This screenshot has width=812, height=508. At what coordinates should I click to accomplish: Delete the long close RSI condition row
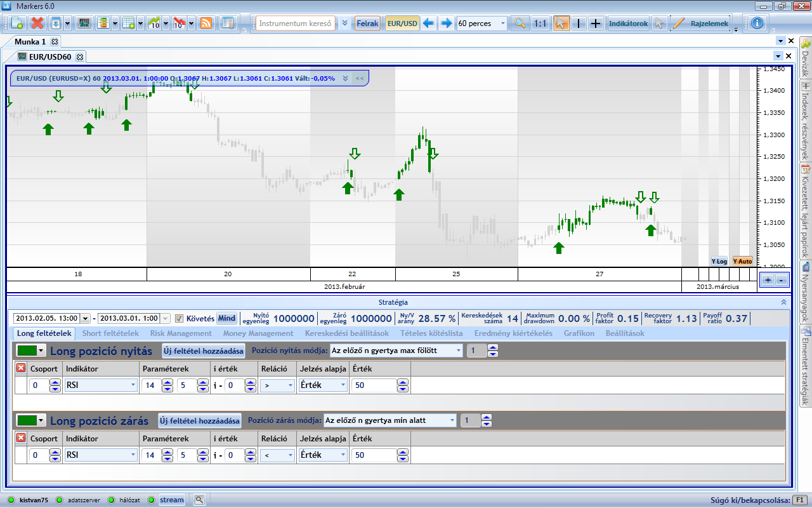tap(21, 438)
